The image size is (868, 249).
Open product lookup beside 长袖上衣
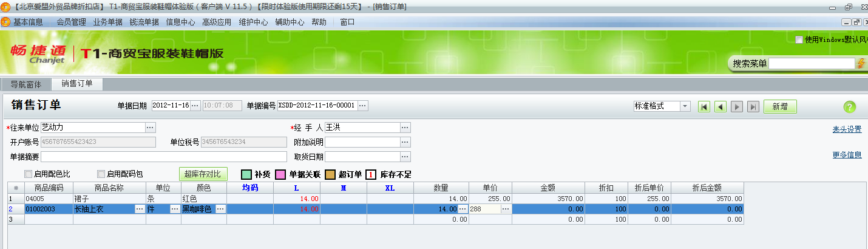click(140, 209)
